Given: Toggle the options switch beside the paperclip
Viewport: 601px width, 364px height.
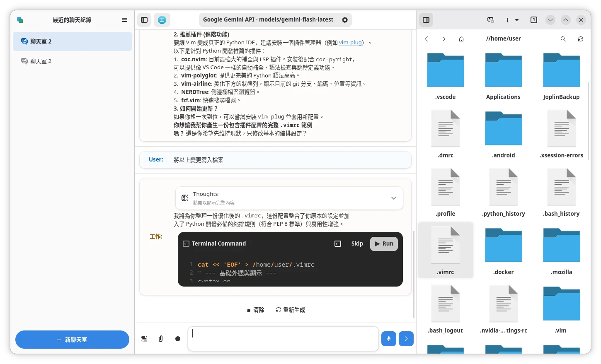Looking at the screenshot, I should (144, 339).
